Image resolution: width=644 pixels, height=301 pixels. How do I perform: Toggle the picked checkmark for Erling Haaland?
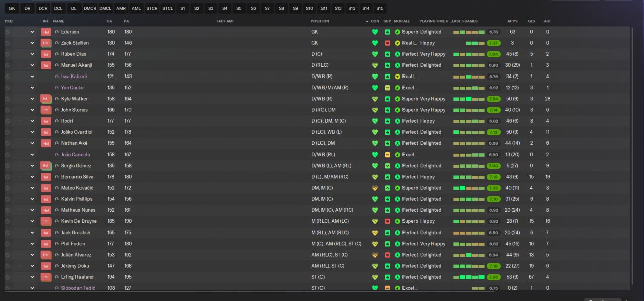tap(8, 277)
